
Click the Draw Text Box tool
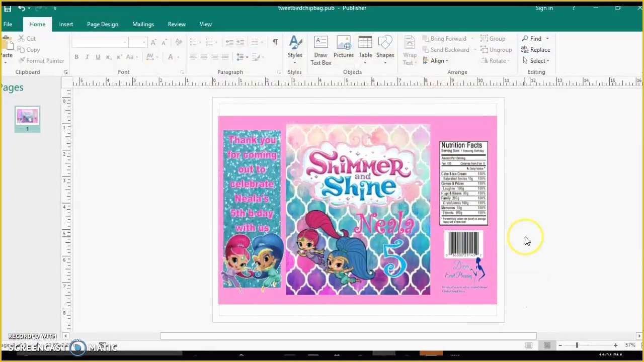point(320,51)
